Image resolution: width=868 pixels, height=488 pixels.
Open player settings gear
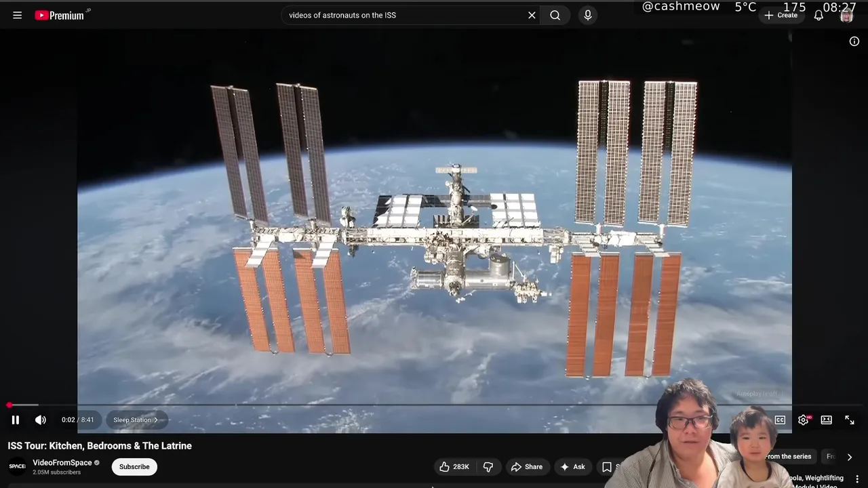[804, 420]
